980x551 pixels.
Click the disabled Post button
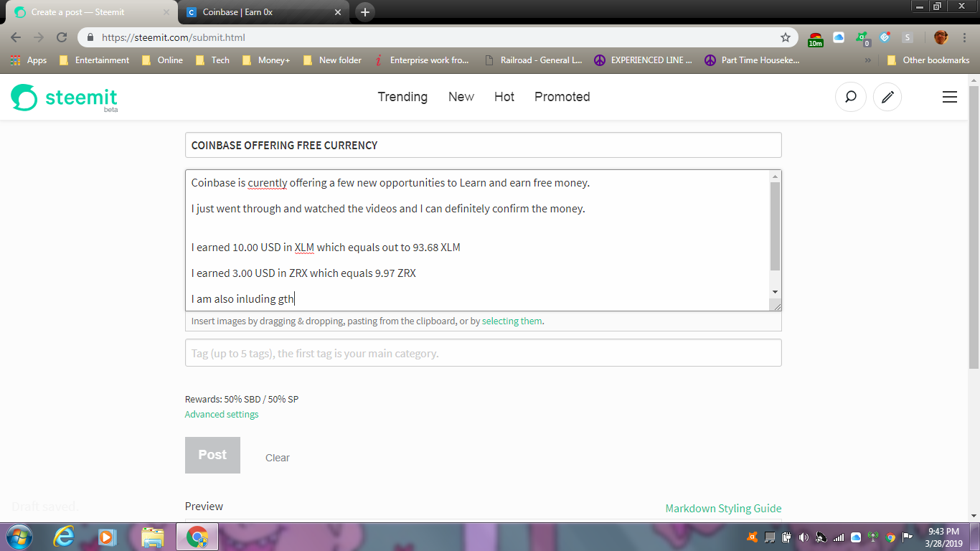pyautogui.click(x=212, y=455)
